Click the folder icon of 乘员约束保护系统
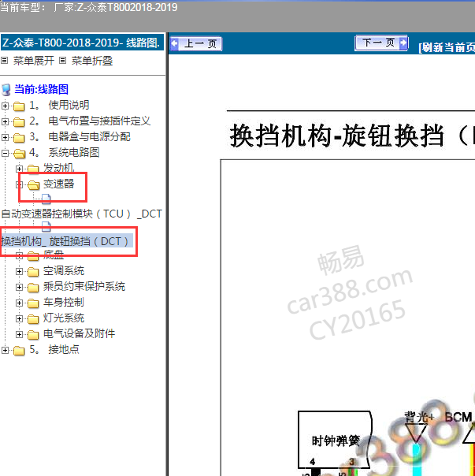This screenshot has width=475, height=476. pyautogui.click(x=33, y=288)
